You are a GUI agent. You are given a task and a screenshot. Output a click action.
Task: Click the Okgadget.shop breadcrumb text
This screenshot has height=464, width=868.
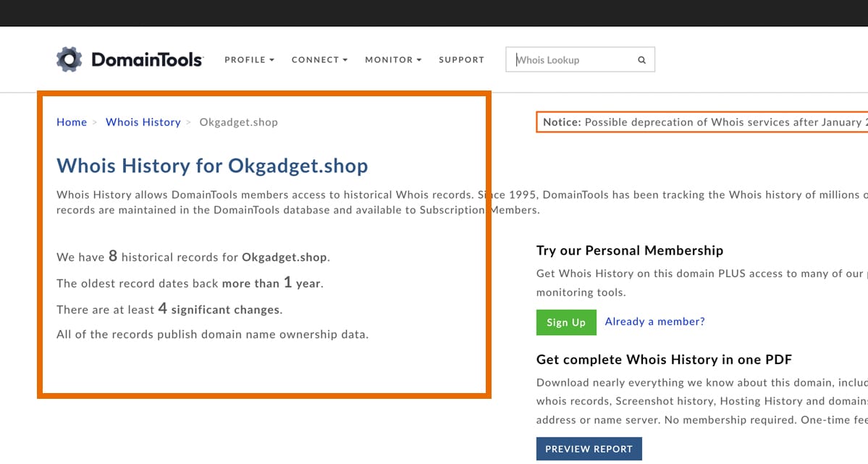(x=239, y=122)
